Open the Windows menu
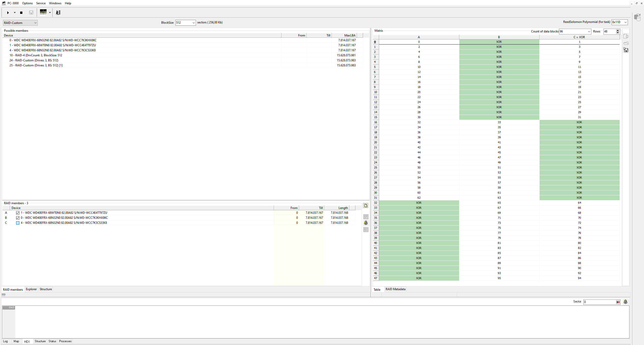 pos(55,3)
